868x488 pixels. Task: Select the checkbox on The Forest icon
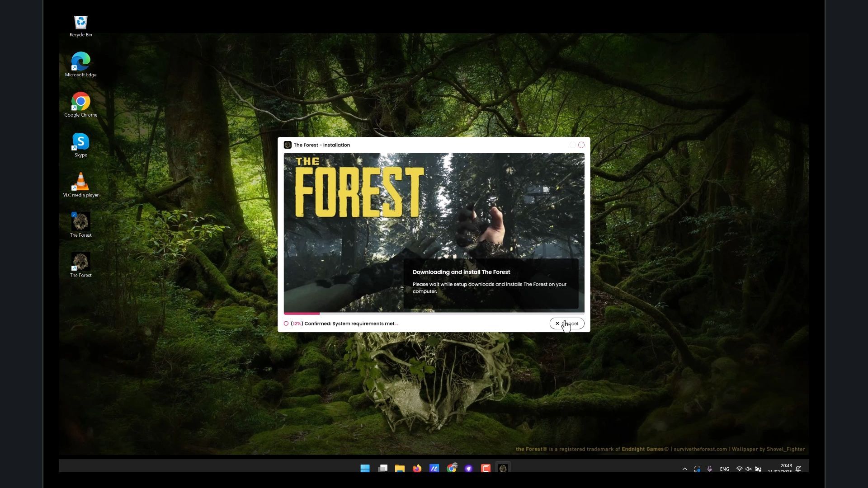tap(74, 215)
